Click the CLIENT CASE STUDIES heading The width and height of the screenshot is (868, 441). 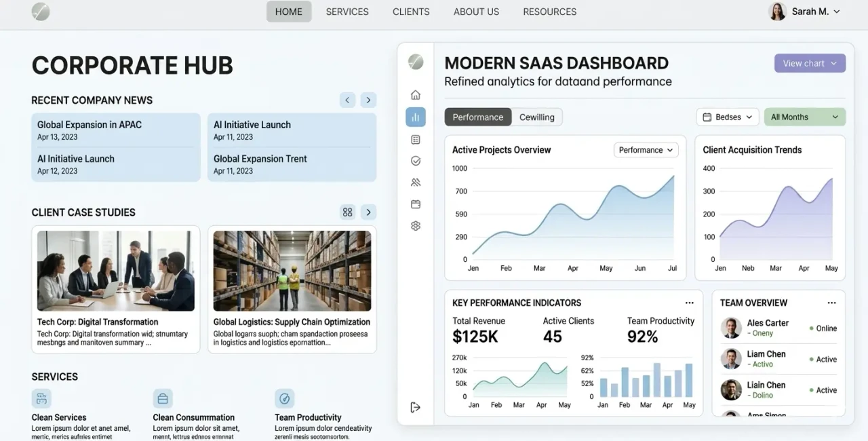tap(83, 212)
